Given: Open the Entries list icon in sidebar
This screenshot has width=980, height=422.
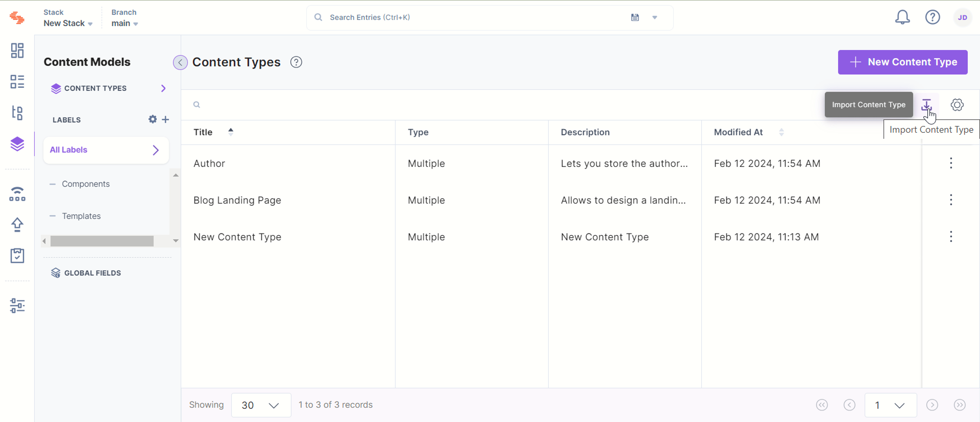Looking at the screenshot, I should click(x=17, y=81).
